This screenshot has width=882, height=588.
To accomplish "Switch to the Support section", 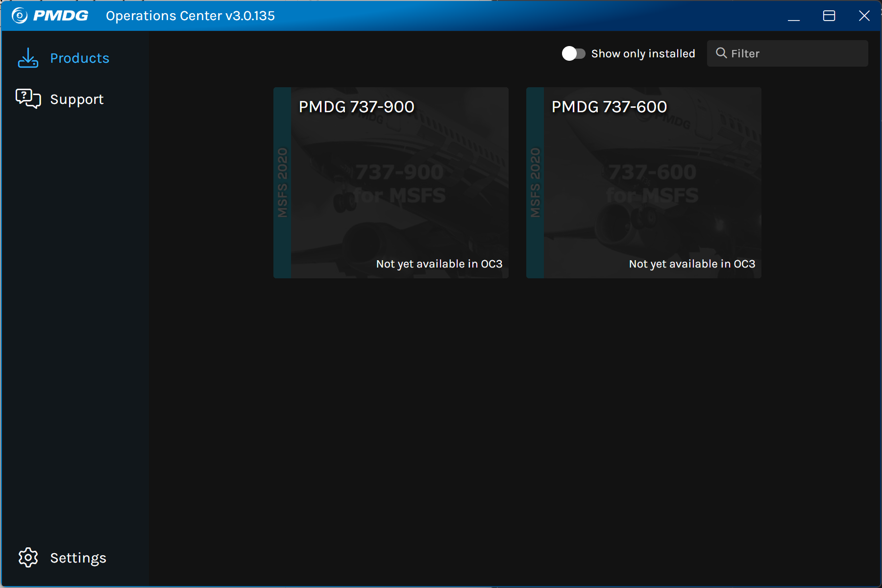I will 77,98.
